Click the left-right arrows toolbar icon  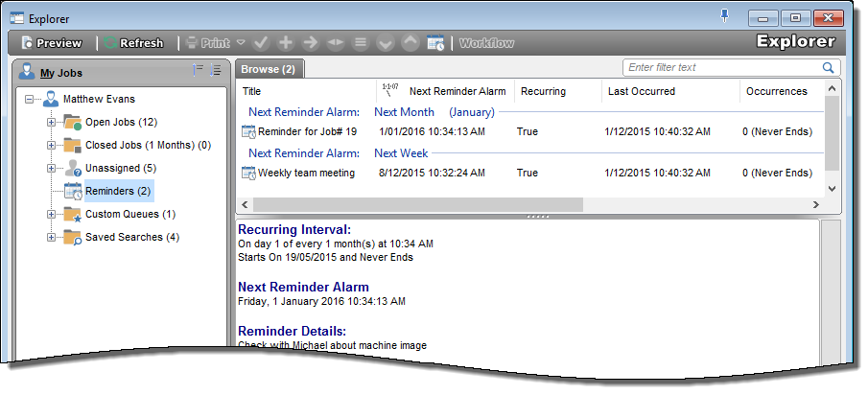click(336, 43)
